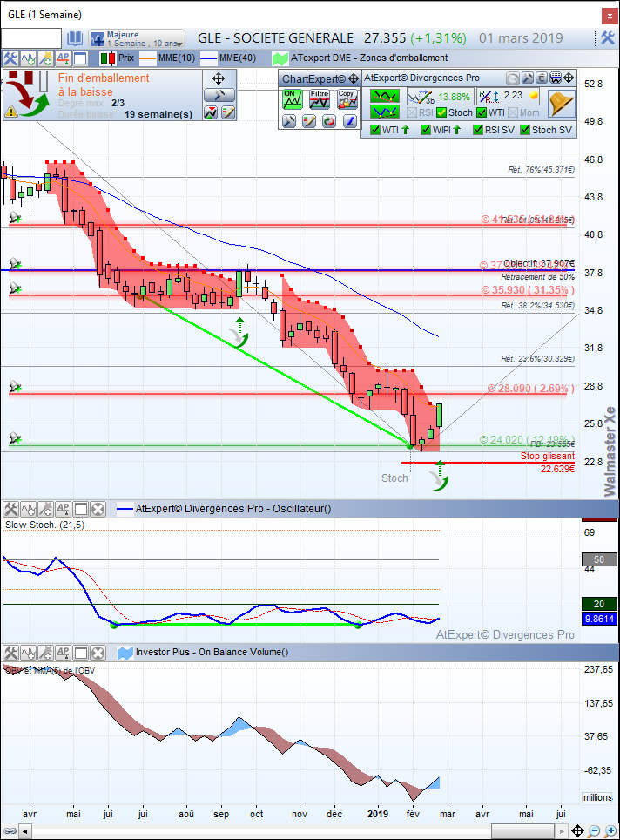Click the MME(40) blue legend swatch
Image resolution: width=620 pixels, height=840 pixels.
click(x=208, y=58)
